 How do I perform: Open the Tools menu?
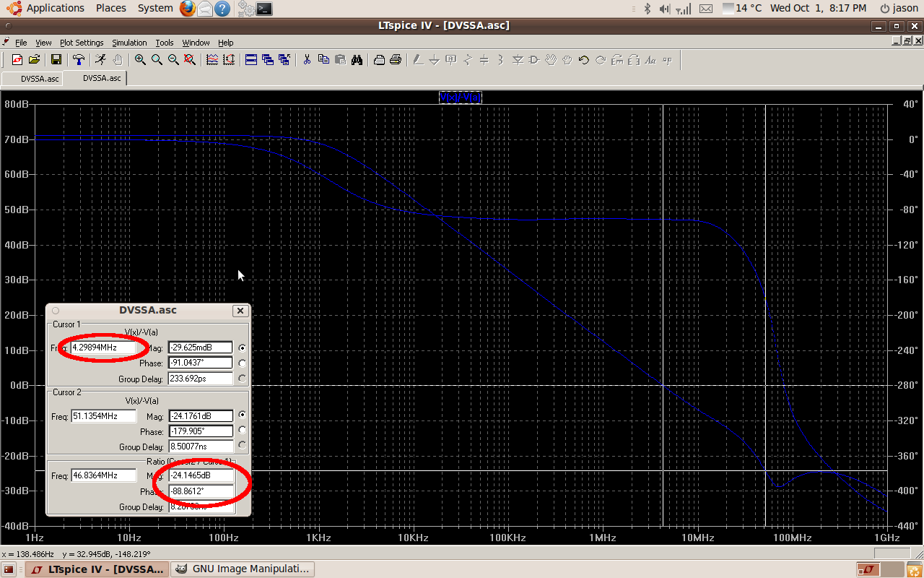(165, 43)
